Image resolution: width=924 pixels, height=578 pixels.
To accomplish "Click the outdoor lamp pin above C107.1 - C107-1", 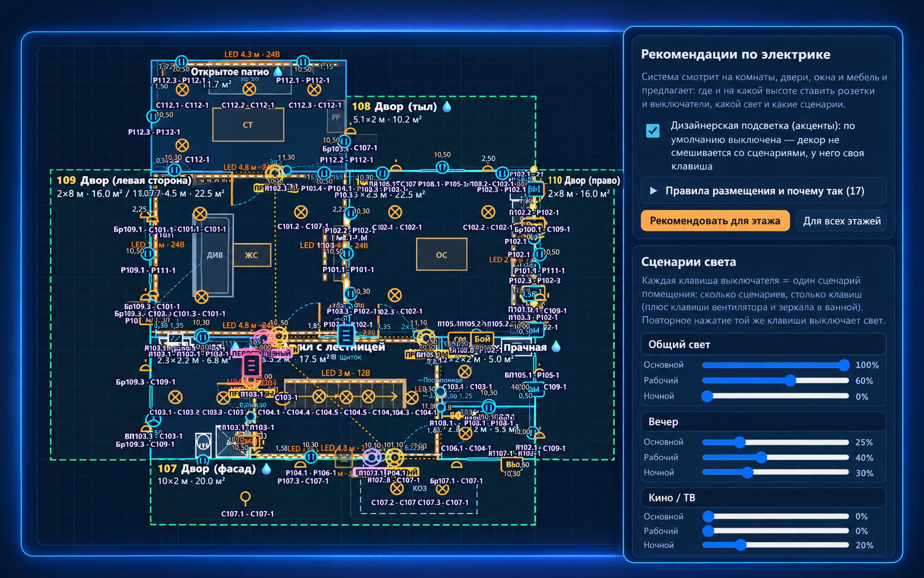I will 245,498.
